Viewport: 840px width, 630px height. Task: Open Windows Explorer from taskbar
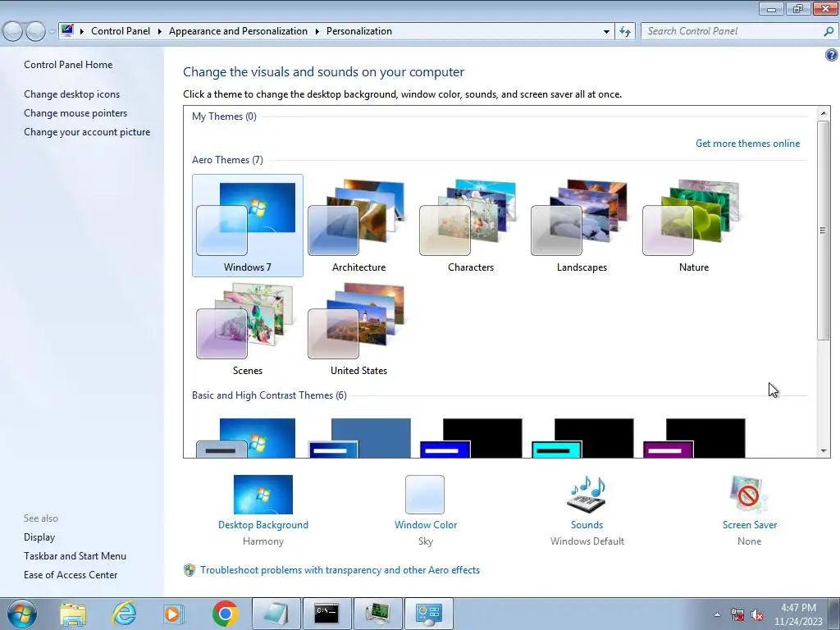point(73,614)
